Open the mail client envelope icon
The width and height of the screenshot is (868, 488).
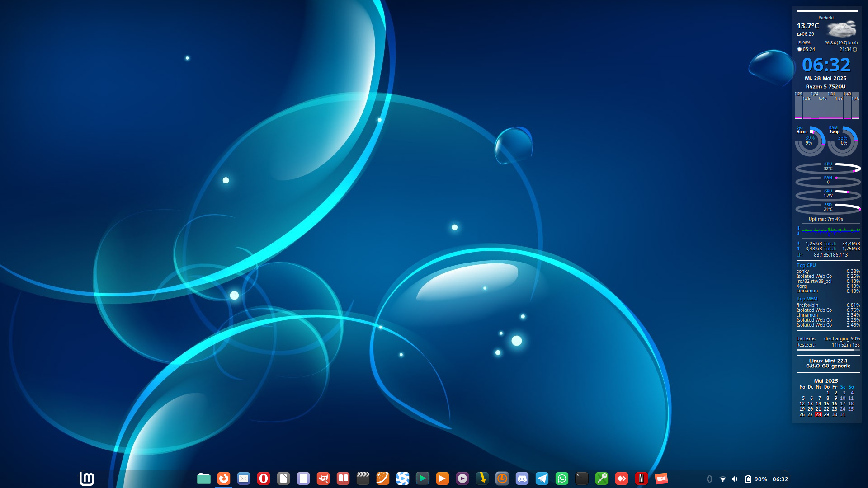point(244,479)
